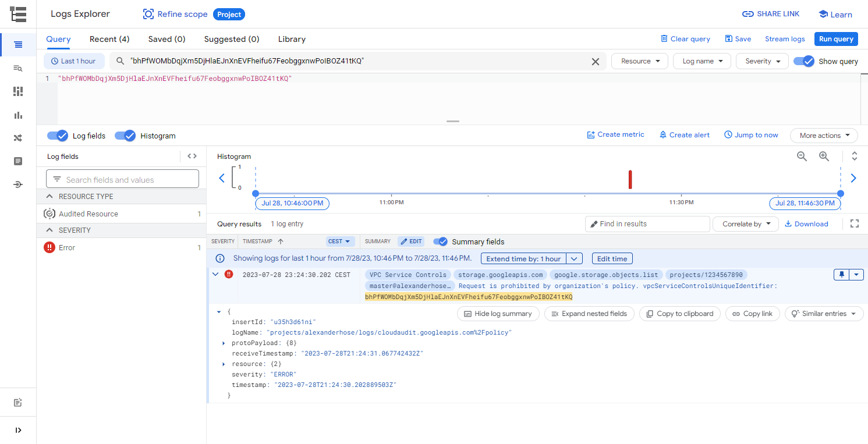Click the Audited Resource type icon
The image size is (868, 444).
[x=50, y=214]
